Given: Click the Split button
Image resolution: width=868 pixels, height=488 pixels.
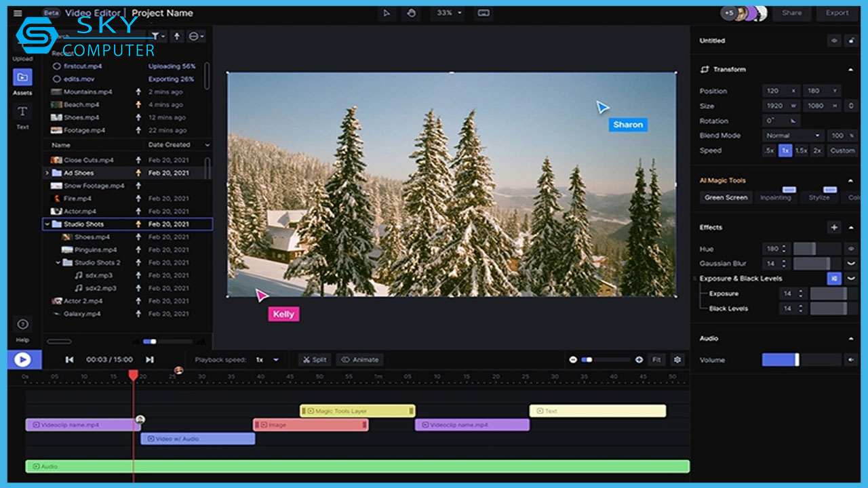Looking at the screenshot, I should coord(315,360).
